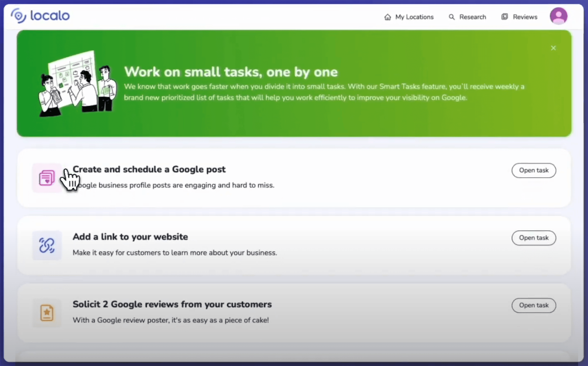This screenshot has width=588, height=366.
Task: Open task for creating a Google post
Action: (534, 170)
